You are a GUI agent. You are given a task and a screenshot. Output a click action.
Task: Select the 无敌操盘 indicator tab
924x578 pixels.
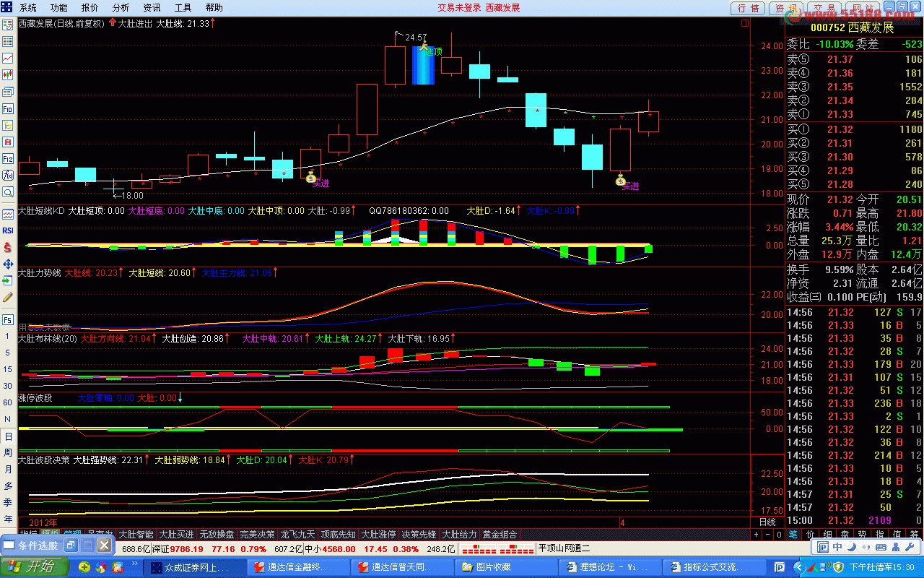[x=217, y=535]
